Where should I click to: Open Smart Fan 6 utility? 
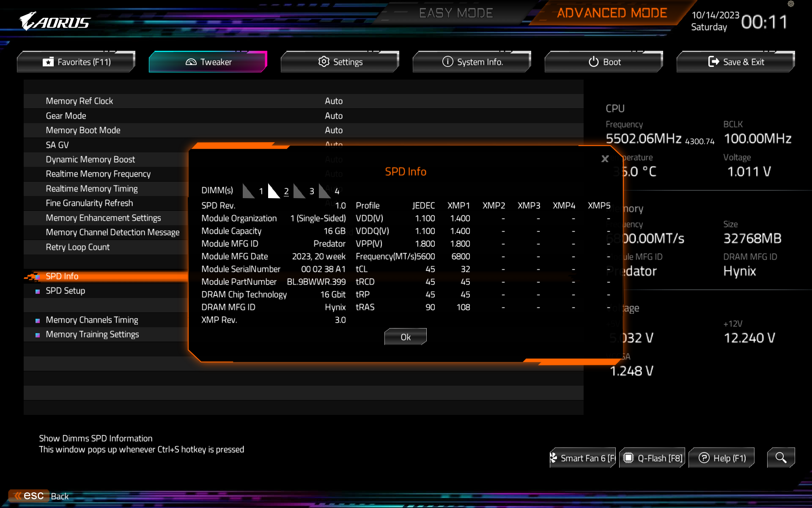[x=583, y=458]
